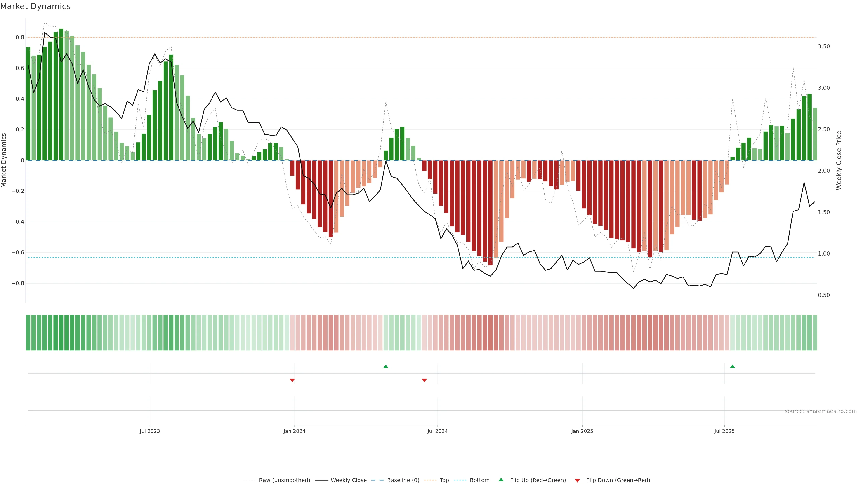Click the Flip Up (Red→Green) legend label
Viewport: 868px width, 488px height.
click(538, 480)
